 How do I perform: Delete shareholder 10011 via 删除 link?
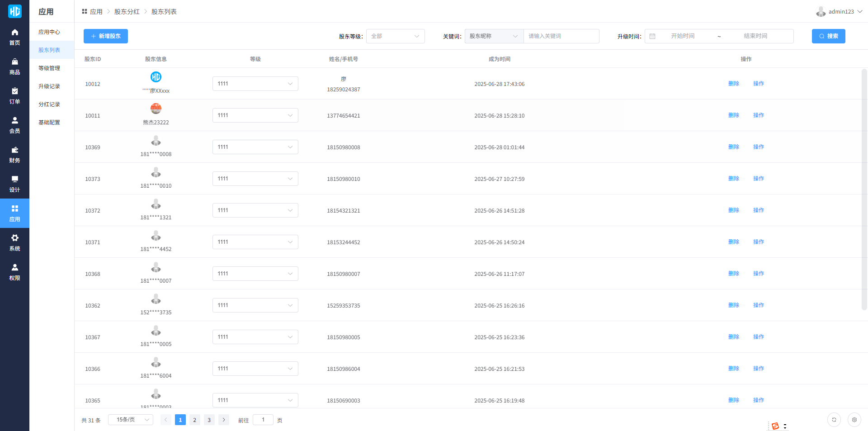[733, 115]
